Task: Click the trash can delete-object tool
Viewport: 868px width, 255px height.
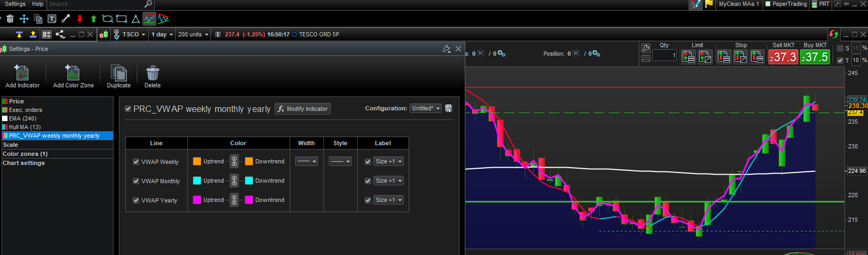Action: click(10, 19)
